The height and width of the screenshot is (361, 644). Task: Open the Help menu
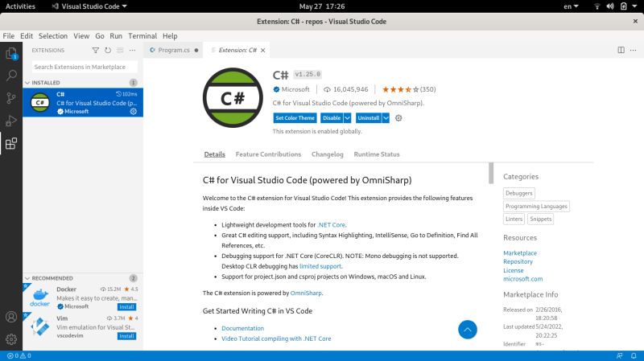point(170,36)
